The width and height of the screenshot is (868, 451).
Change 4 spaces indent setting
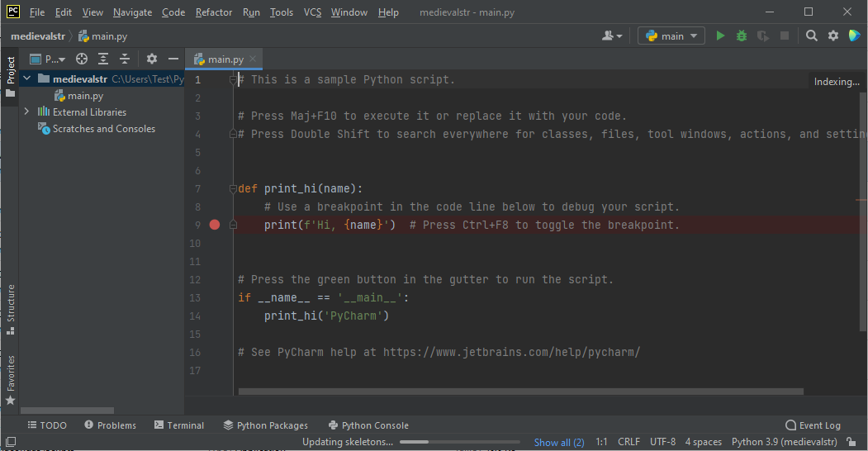(x=703, y=442)
